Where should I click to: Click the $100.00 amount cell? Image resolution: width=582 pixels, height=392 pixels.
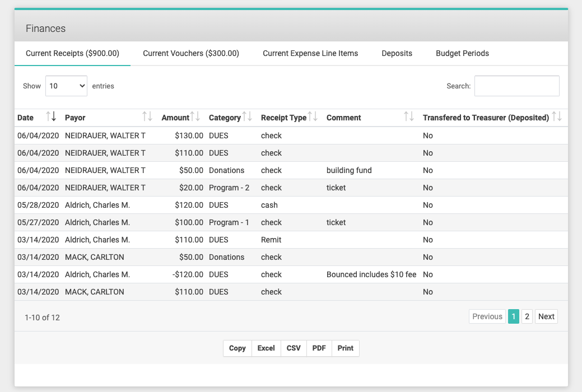189,222
